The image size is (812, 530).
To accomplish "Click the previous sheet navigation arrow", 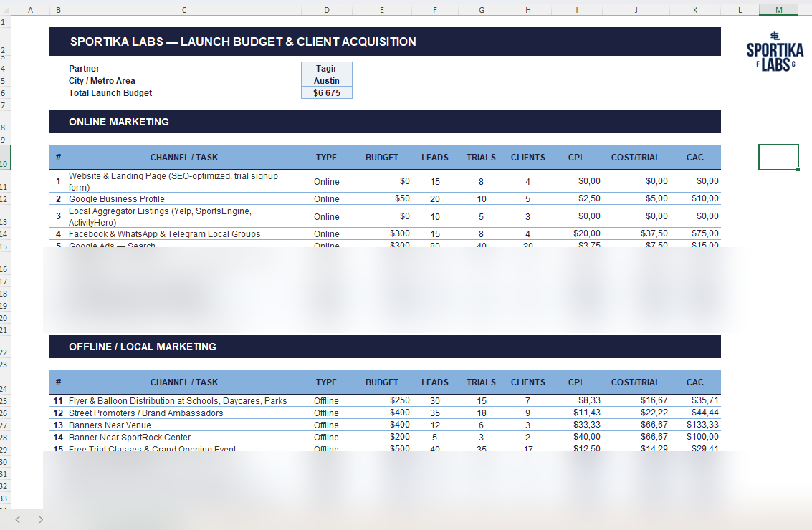I will [x=18, y=520].
